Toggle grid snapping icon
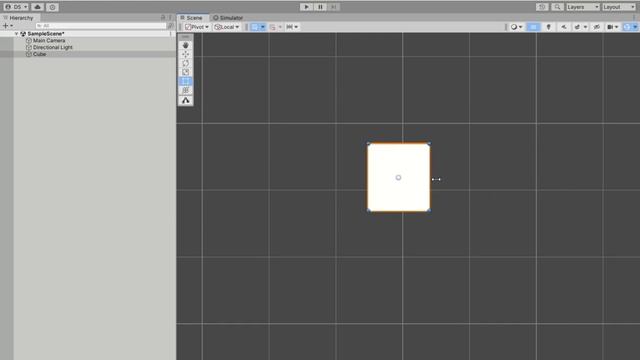The width and height of the screenshot is (640, 360). (273, 27)
